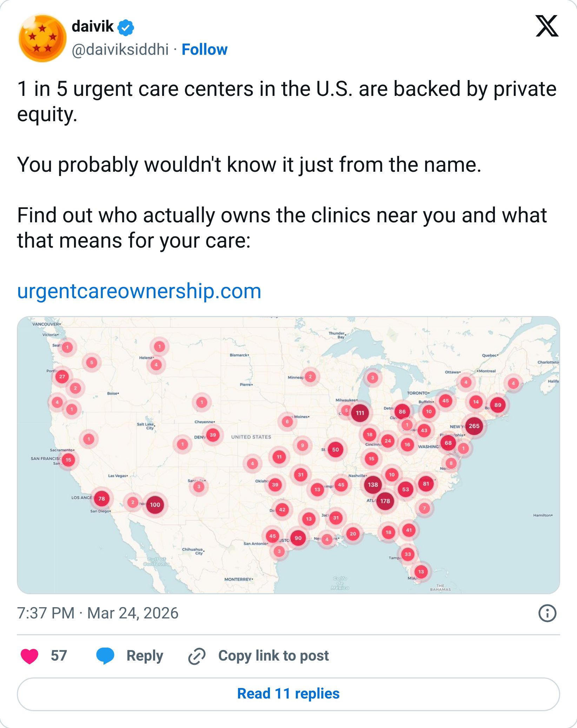Open the urgentcareownership.com link
The height and width of the screenshot is (728, 577).
pyautogui.click(x=139, y=291)
